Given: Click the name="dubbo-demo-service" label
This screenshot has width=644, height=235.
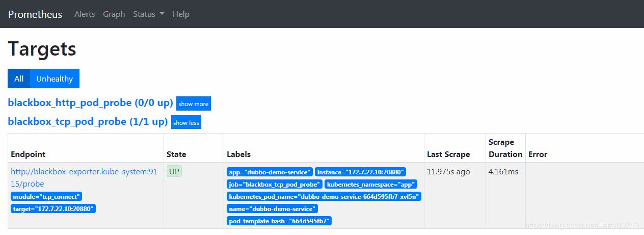Looking at the screenshot, I should tap(272, 208).
